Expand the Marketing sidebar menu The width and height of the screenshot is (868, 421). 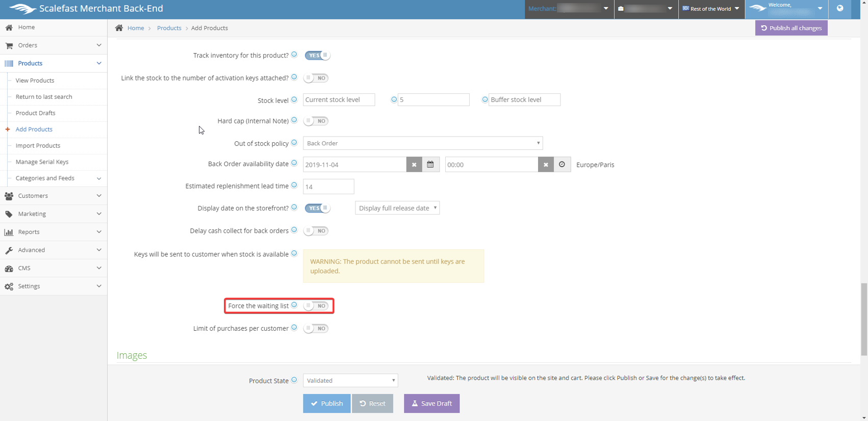point(54,214)
